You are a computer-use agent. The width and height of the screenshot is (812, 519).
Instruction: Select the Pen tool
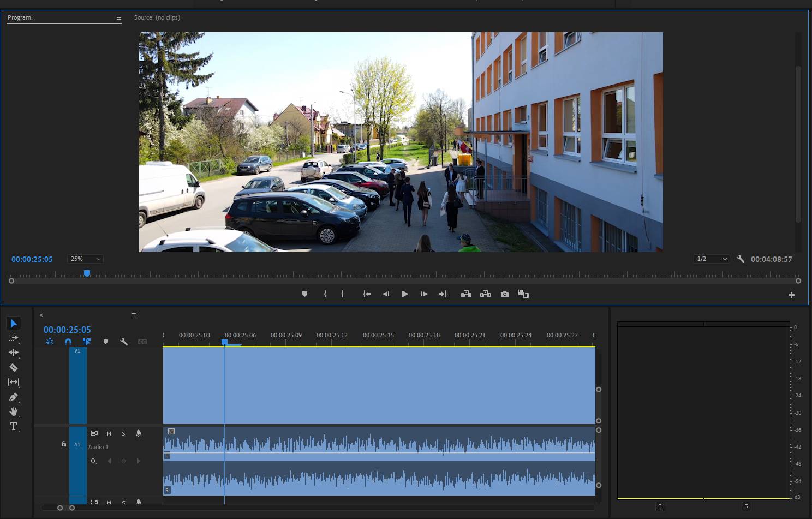tap(14, 397)
